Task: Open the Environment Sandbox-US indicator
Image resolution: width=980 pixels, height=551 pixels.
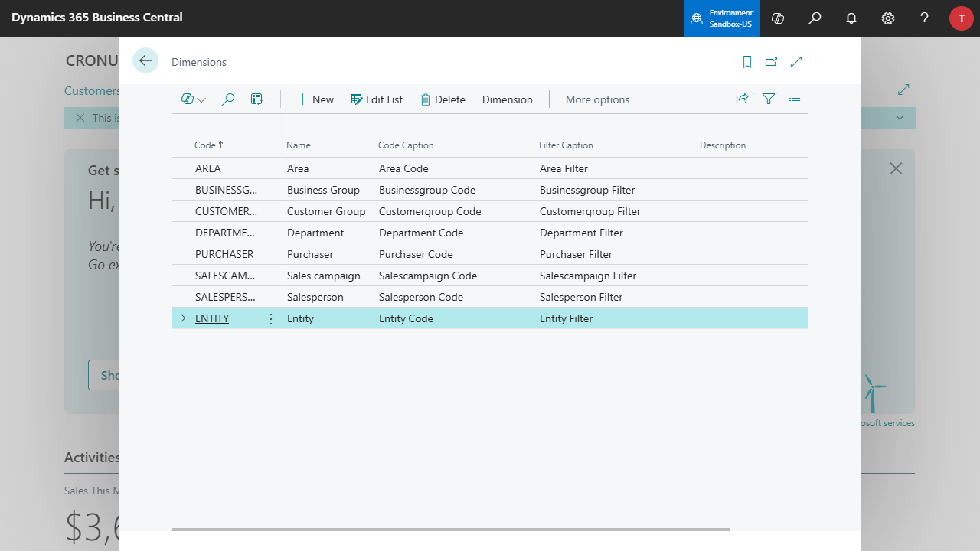Action: 721,18
